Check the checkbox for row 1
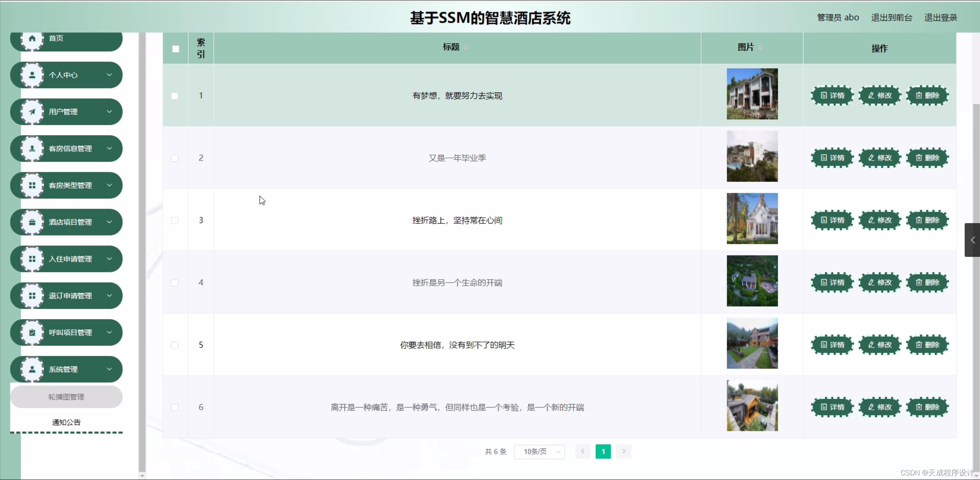The width and height of the screenshot is (980, 480). 175,96
